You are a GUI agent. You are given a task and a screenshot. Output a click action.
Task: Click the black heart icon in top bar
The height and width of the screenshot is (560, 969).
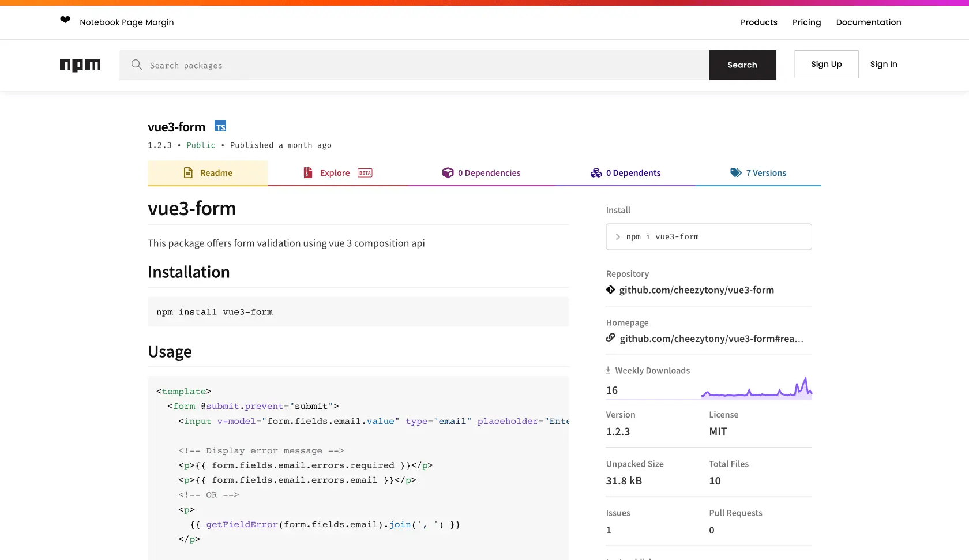coord(65,20)
